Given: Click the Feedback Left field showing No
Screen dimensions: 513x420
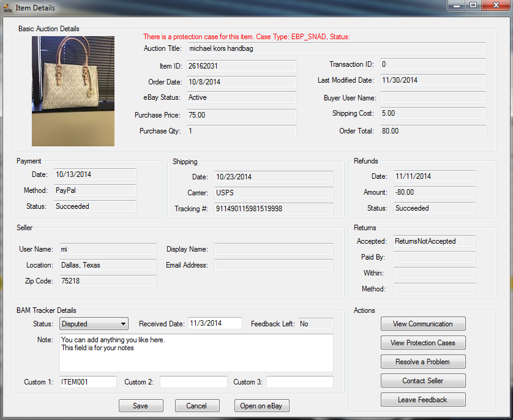Looking at the screenshot, I should (316, 324).
